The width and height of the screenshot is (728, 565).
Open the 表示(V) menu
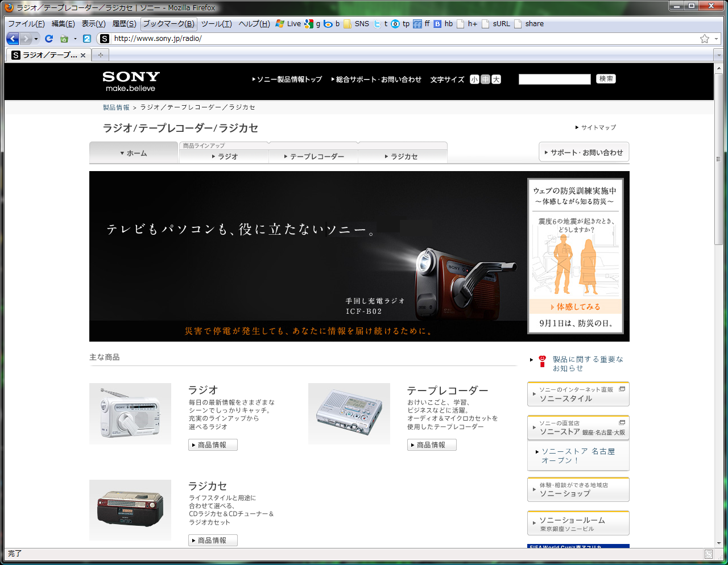[93, 24]
